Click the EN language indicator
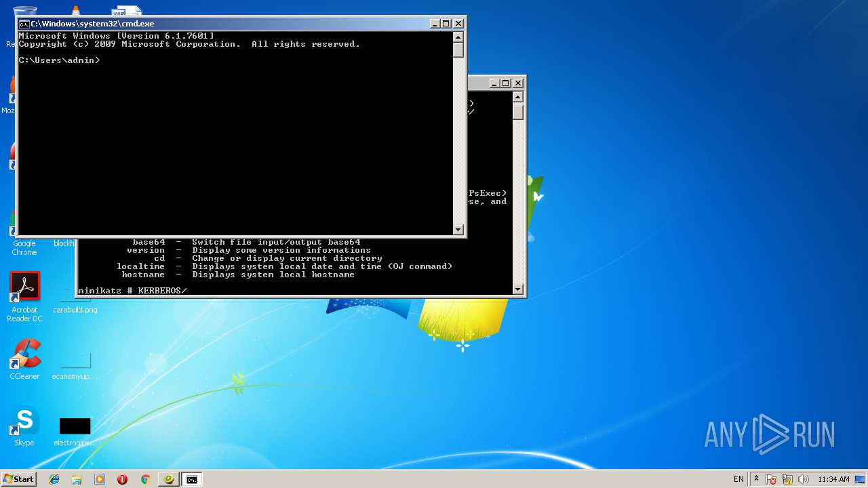 (738, 479)
